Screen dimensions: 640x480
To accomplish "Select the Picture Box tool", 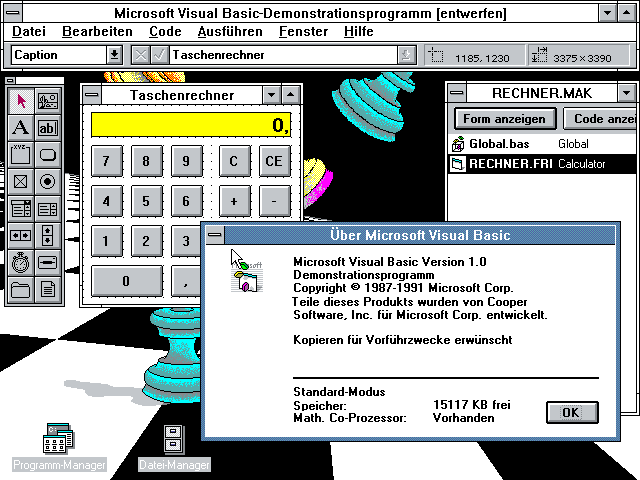I will point(48,101).
